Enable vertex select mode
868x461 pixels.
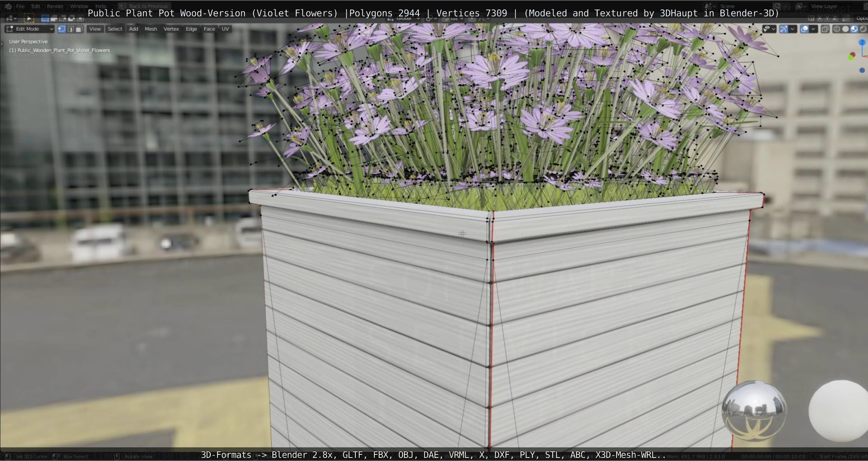[61, 29]
